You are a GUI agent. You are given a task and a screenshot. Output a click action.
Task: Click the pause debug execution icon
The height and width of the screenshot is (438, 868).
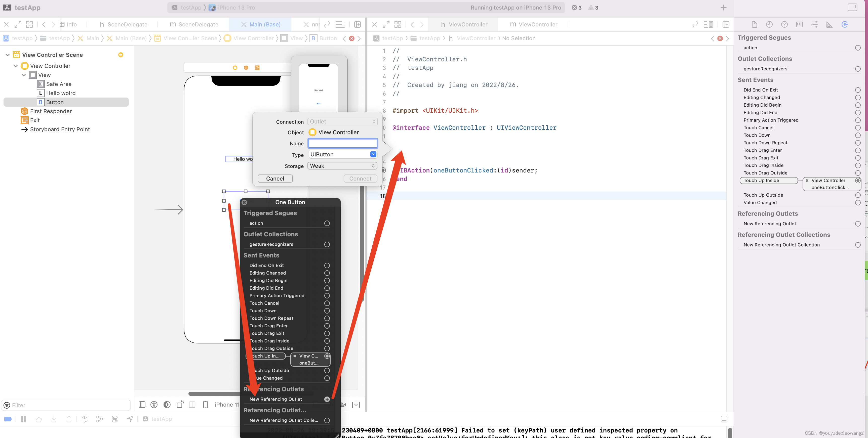24,419
